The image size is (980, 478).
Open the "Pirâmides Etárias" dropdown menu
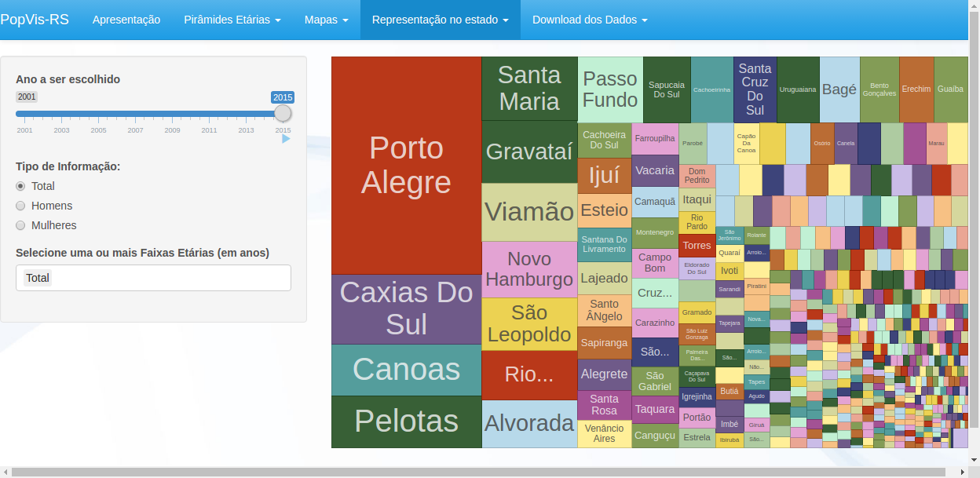[232, 20]
